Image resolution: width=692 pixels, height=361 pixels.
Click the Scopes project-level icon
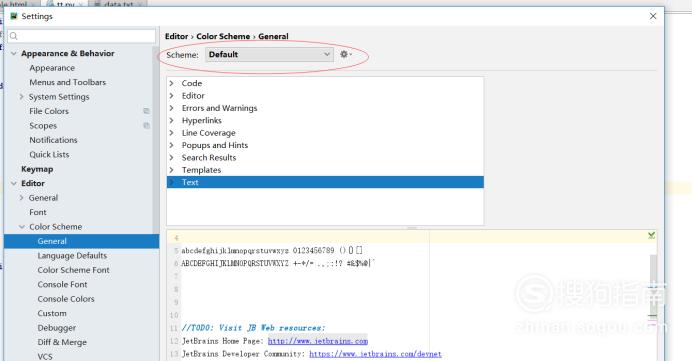point(147,126)
